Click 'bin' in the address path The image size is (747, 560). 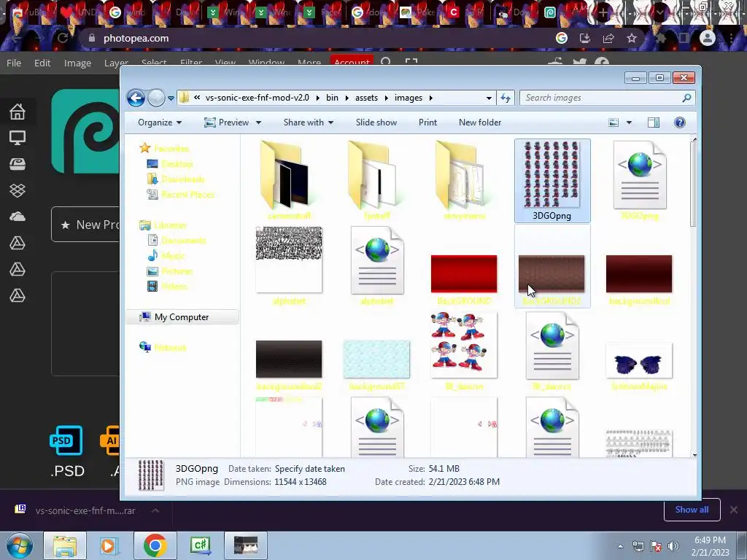pos(332,98)
